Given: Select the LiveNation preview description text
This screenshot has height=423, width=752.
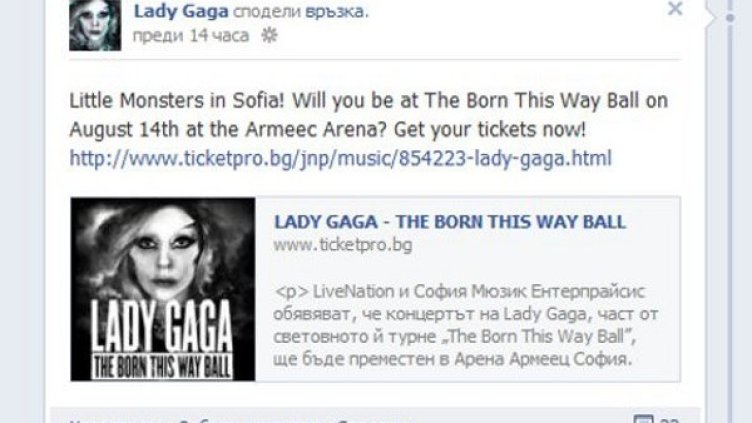Looking at the screenshot, I should tap(465, 325).
